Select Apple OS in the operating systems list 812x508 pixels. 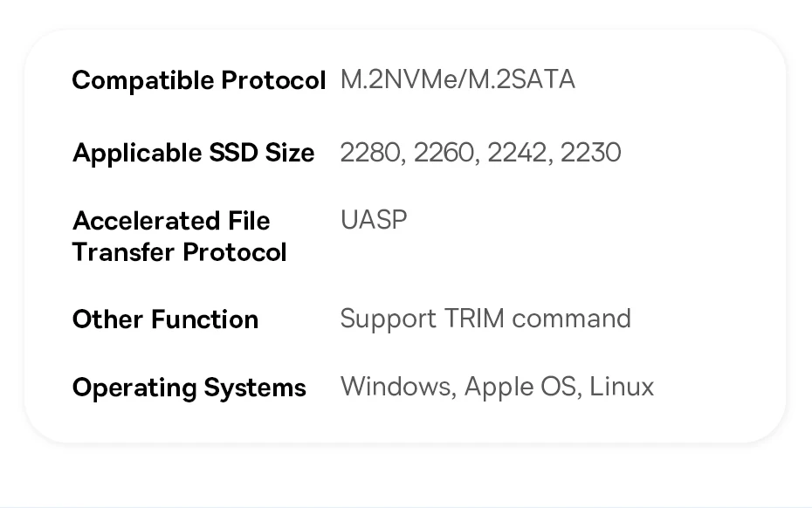pyautogui.click(x=521, y=387)
